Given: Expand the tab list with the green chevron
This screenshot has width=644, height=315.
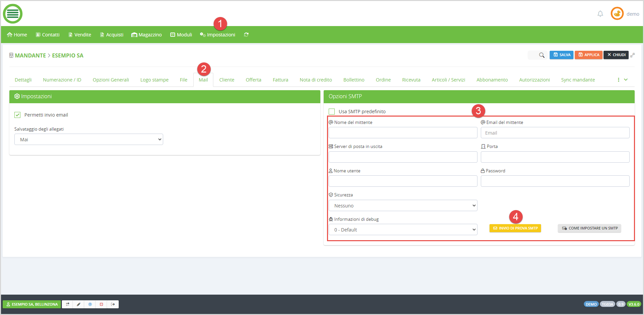Looking at the screenshot, I should tap(626, 80).
